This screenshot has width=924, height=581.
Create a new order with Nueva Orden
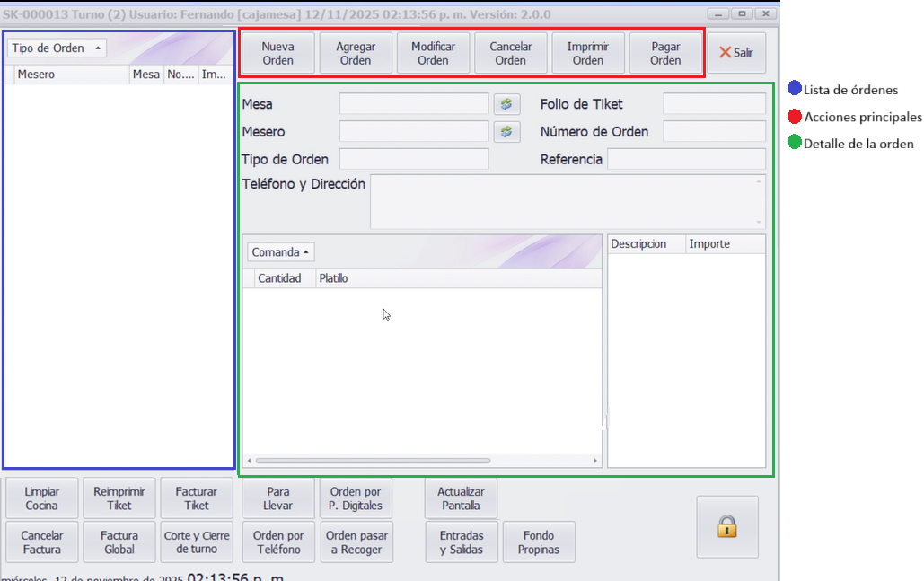[x=278, y=54]
